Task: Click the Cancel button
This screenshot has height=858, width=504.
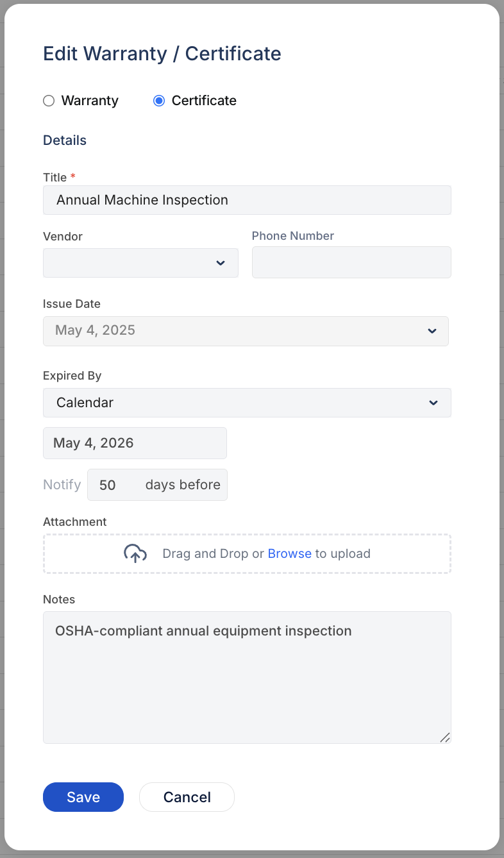Action: click(187, 797)
